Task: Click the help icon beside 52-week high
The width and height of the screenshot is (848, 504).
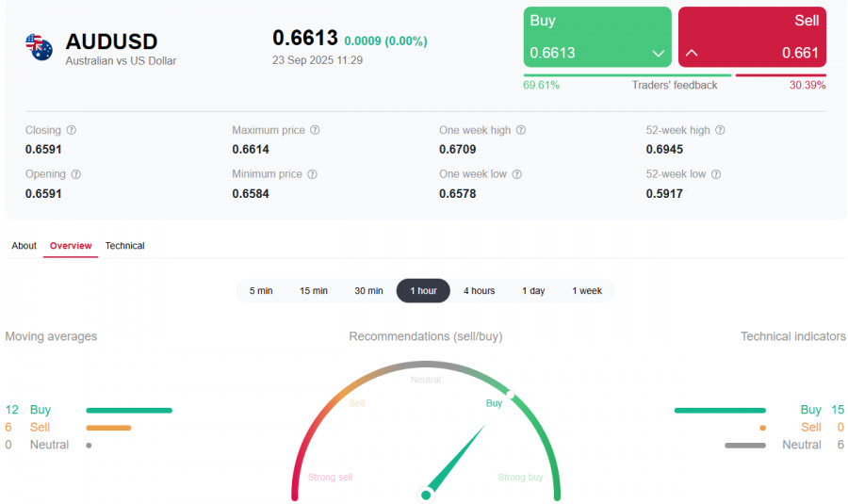Action: 720,130
